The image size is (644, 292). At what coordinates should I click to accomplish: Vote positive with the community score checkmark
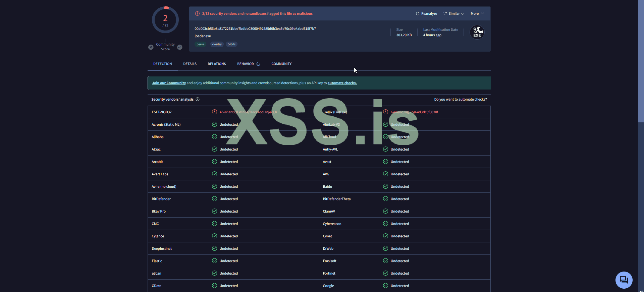coord(180,47)
